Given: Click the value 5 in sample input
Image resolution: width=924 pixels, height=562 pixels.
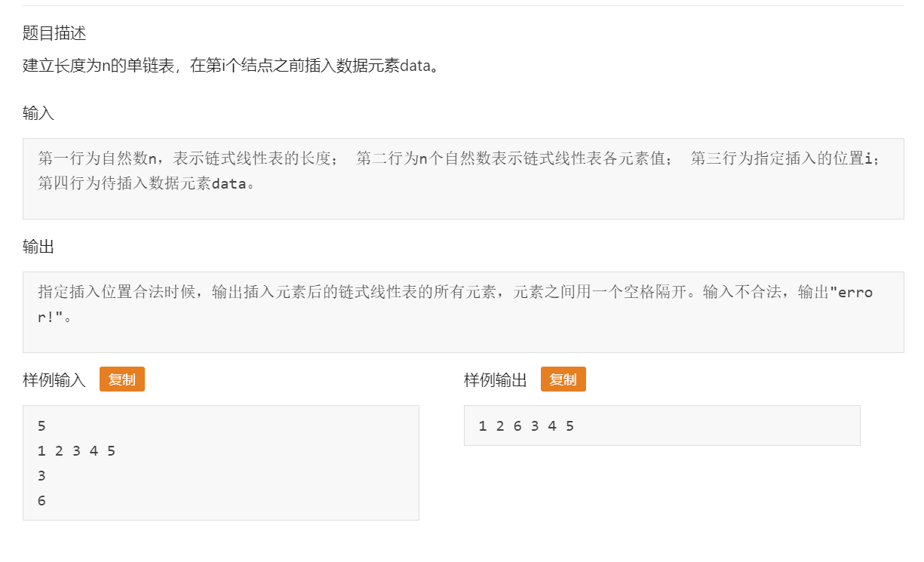Looking at the screenshot, I should tap(41, 425).
